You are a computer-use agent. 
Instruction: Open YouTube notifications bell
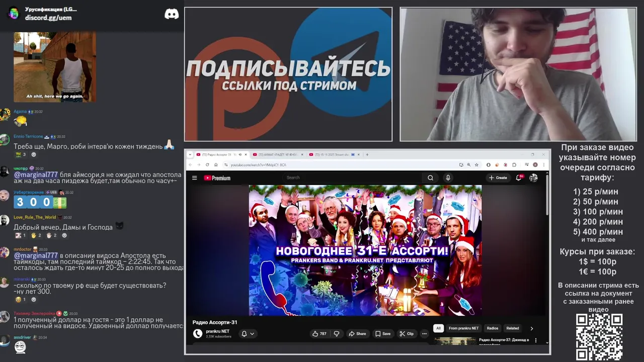519,177
